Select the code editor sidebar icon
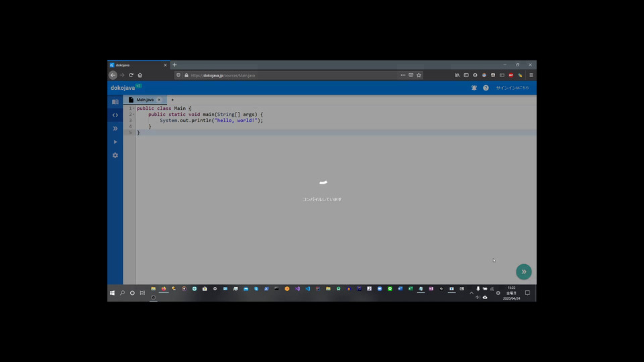 pyautogui.click(x=115, y=115)
